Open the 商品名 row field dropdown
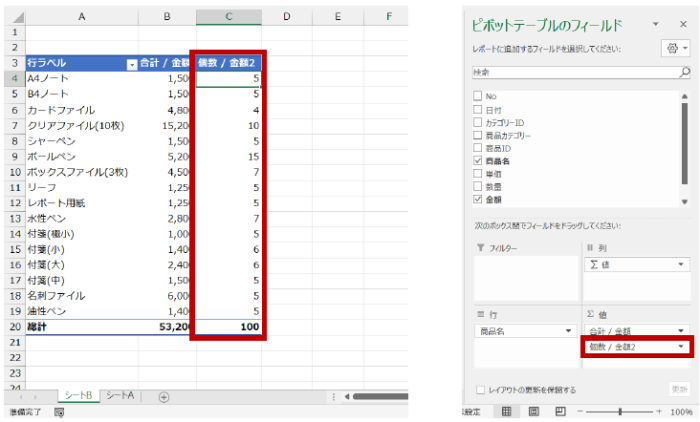The width and height of the screenshot is (700, 422). coord(566,330)
